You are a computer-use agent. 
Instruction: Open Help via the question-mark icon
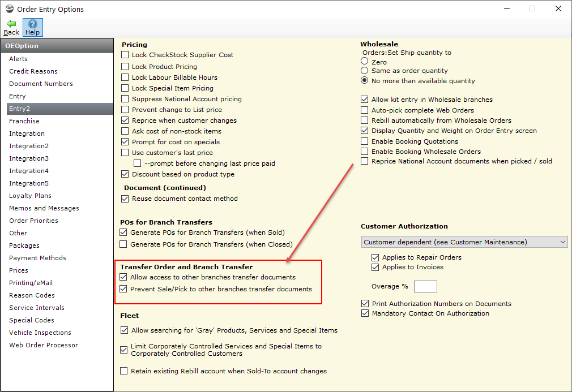(32, 24)
